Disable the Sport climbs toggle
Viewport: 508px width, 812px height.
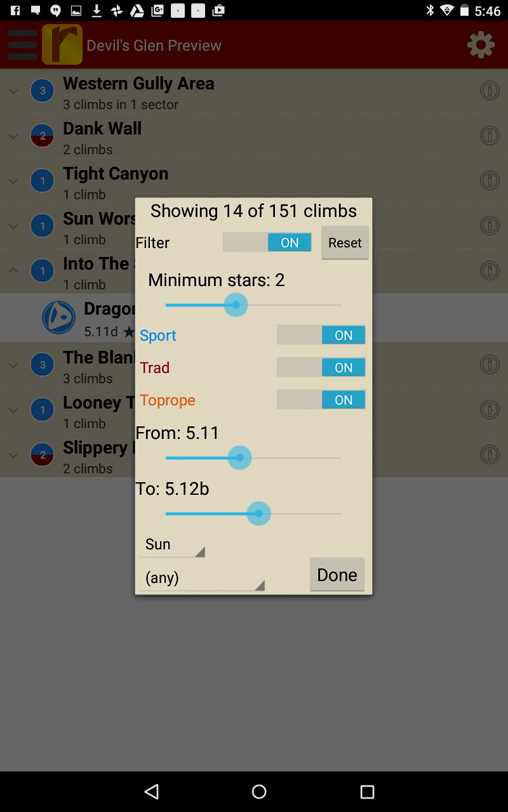[x=321, y=335]
